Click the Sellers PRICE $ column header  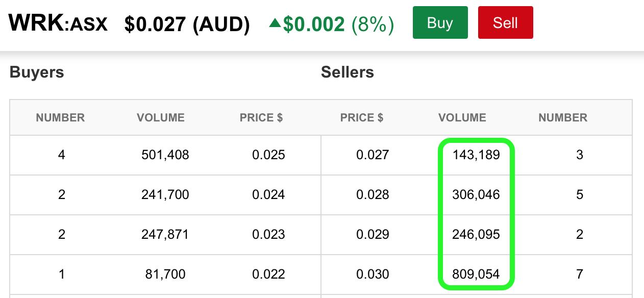[x=362, y=118]
